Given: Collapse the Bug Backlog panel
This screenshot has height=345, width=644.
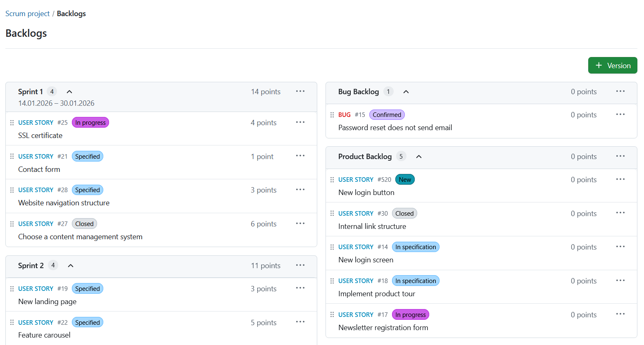Looking at the screenshot, I should pos(406,91).
